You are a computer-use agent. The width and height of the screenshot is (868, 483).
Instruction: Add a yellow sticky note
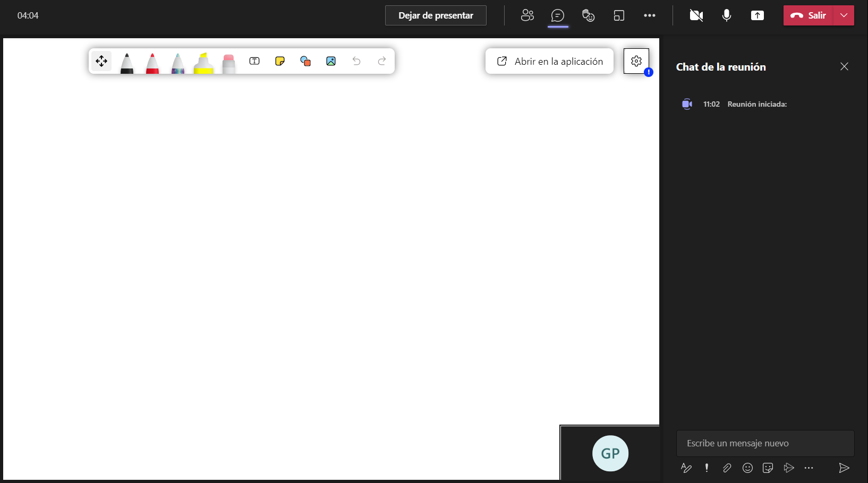pyautogui.click(x=280, y=61)
